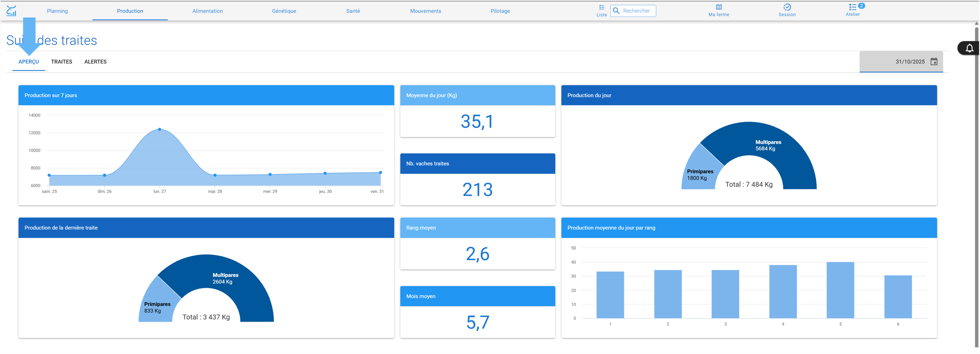Open the Session clock icon
The image size is (980, 354).
pos(787,7)
